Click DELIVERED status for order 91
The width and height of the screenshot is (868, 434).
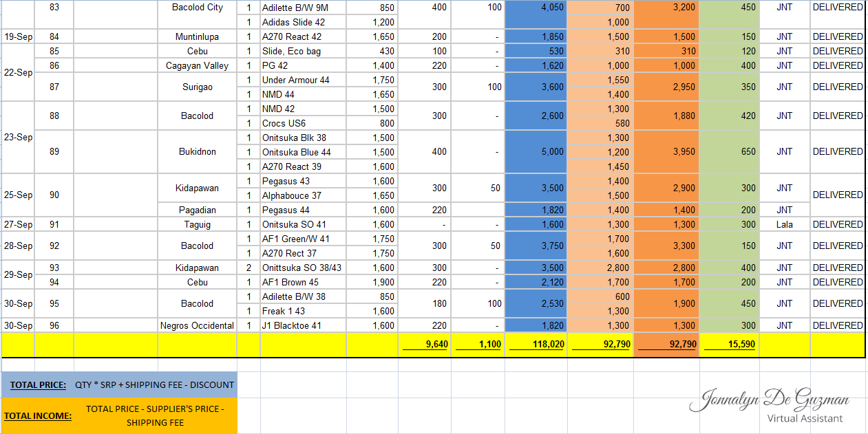(x=837, y=224)
